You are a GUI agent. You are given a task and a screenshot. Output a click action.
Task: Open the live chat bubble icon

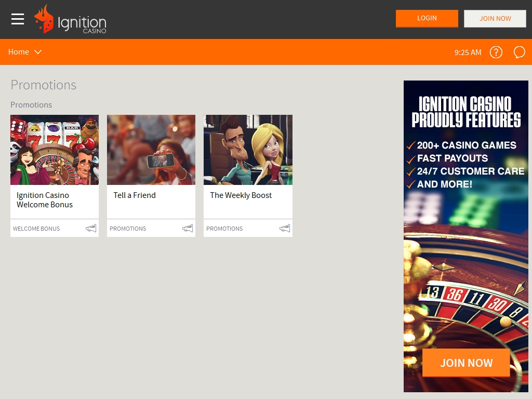coord(519,52)
